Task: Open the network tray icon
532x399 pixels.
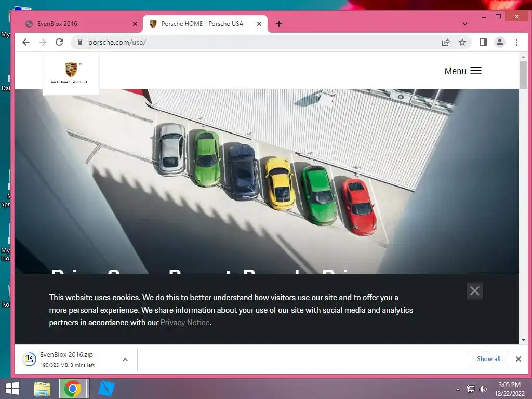Action: click(471, 389)
